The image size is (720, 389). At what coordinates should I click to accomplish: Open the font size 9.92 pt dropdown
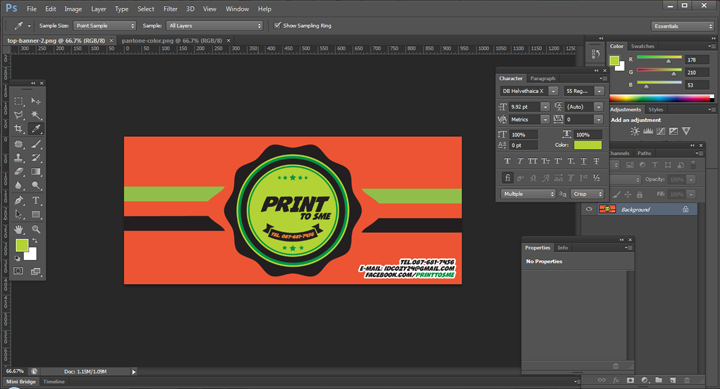(545, 107)
